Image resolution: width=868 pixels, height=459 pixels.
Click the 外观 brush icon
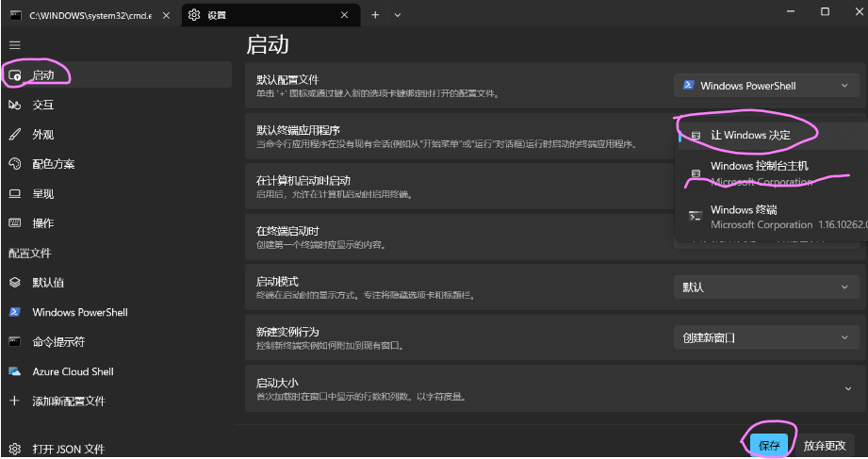(x=15, y=135)
